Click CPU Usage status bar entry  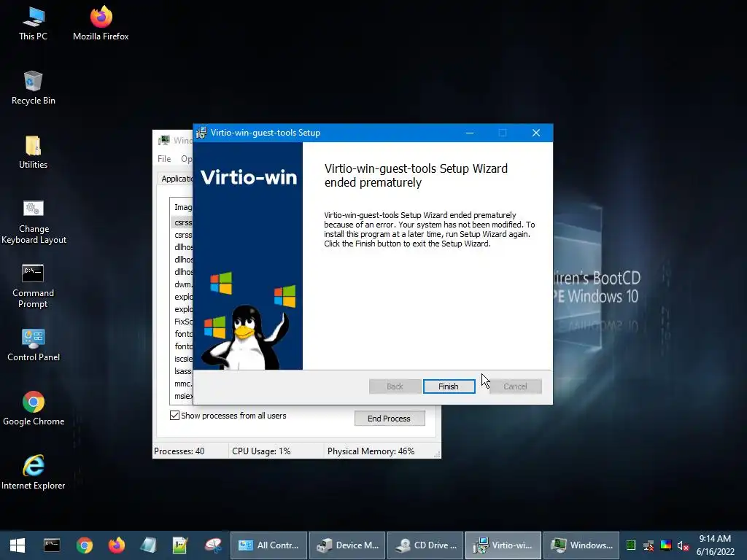coord(261,451)
